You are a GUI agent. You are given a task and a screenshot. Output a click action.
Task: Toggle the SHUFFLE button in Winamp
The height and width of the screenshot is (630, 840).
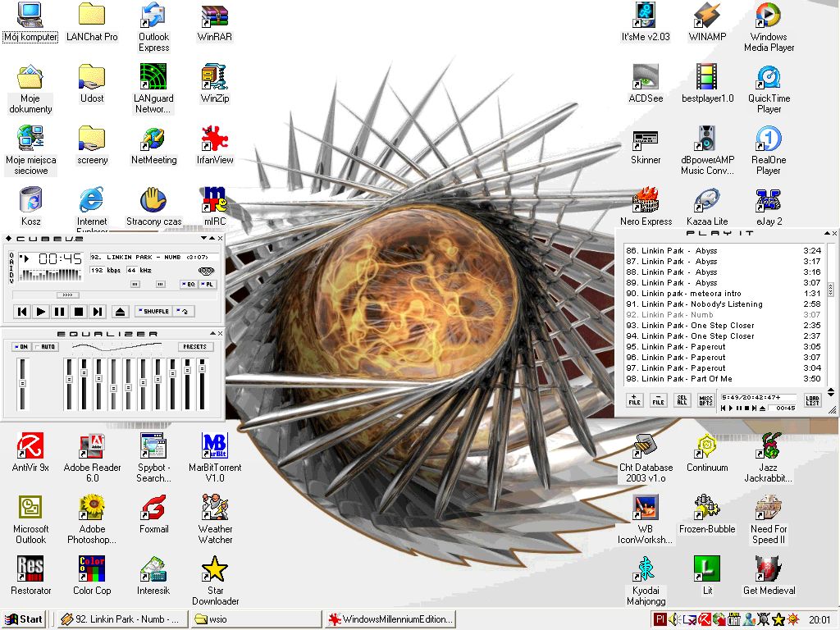[153, 311]
